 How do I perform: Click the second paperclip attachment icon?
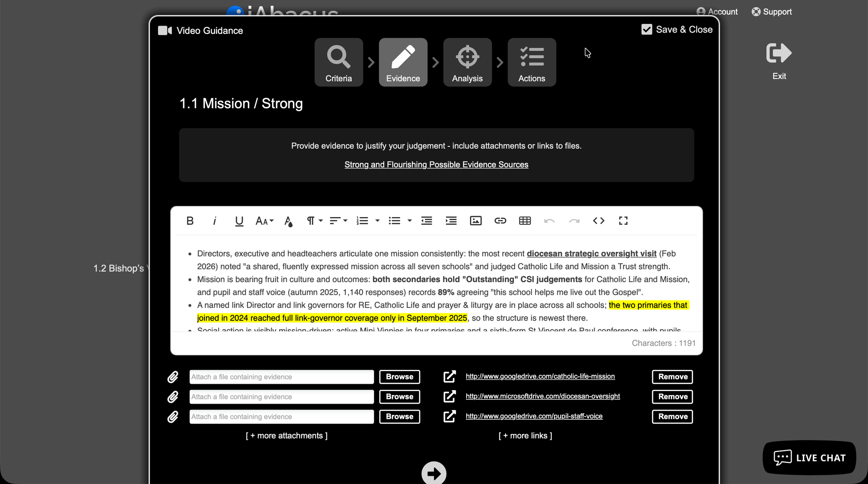tap(173, 397)
